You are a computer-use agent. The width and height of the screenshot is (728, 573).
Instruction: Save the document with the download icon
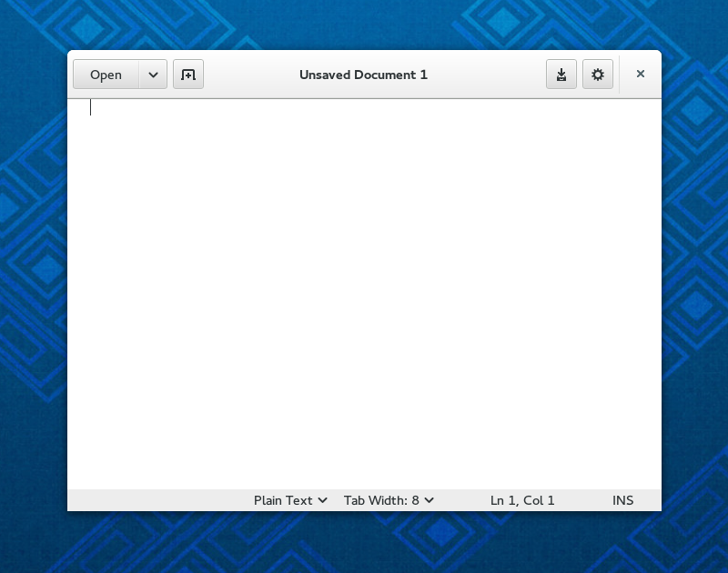pyautogui.click(x=561, y=75)
